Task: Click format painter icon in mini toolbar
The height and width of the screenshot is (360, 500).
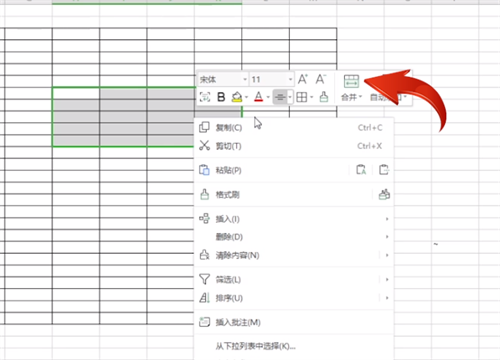Action: tap(324, 97)
